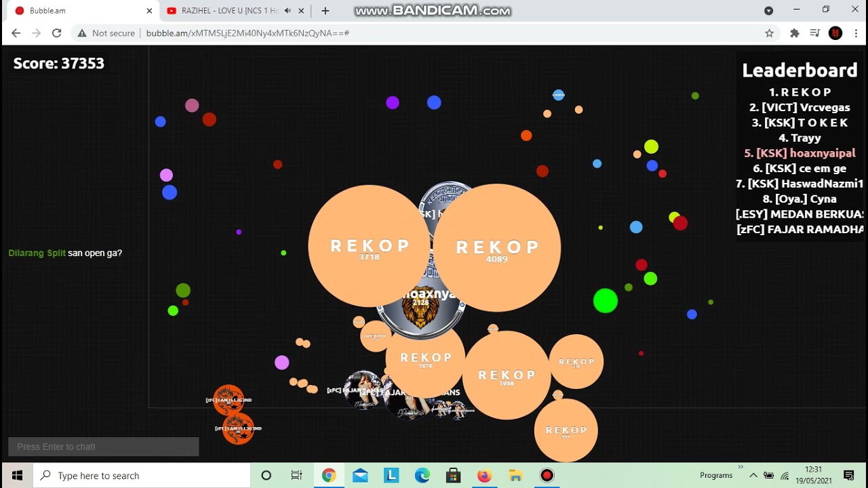Open Task View on the taskbar
Screen dimensions: 868x488
pos(296,475)
